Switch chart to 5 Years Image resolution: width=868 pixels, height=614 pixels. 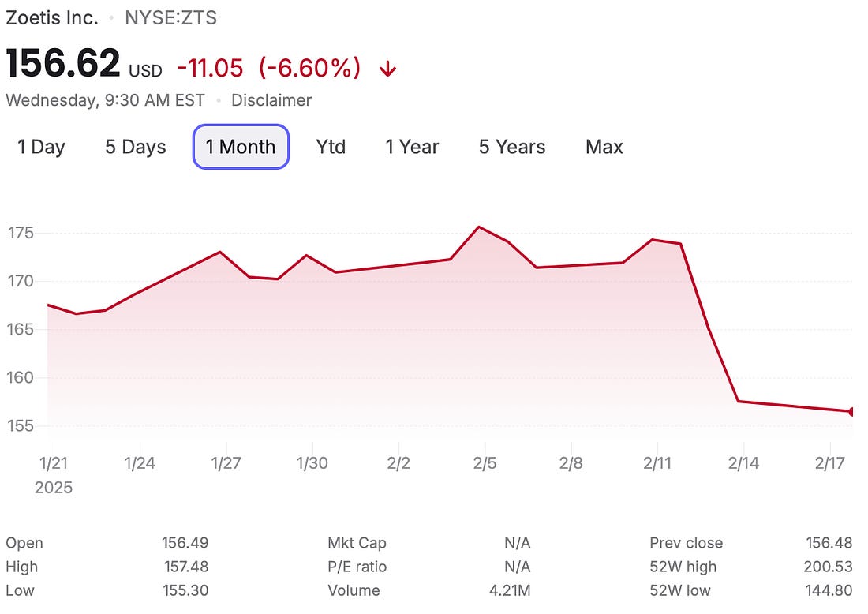coord(511,147)
